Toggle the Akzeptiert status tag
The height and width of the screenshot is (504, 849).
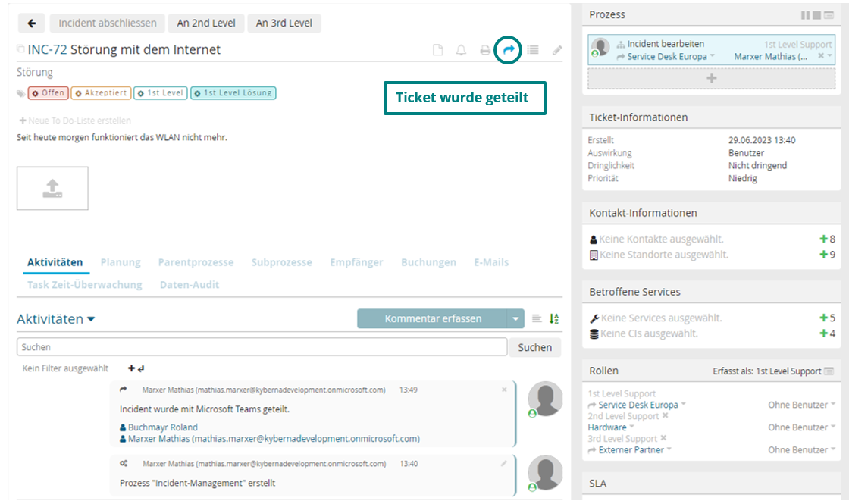(102, 92)
